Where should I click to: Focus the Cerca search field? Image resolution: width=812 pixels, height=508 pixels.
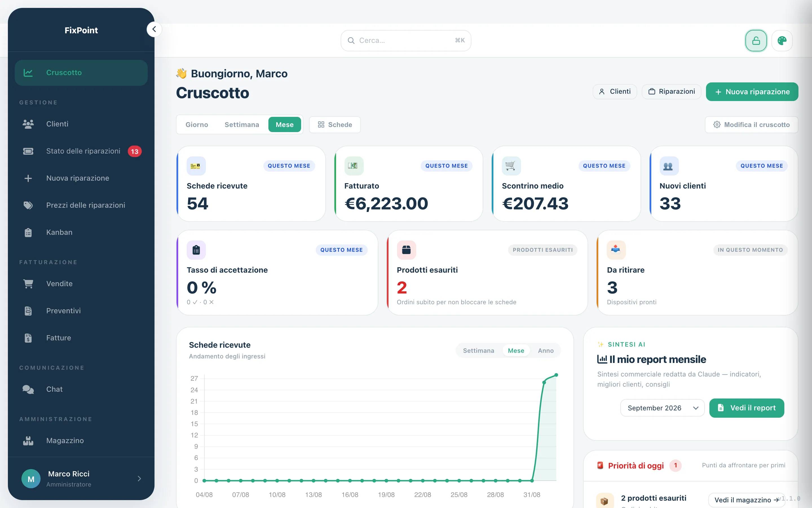click(406, 41)
